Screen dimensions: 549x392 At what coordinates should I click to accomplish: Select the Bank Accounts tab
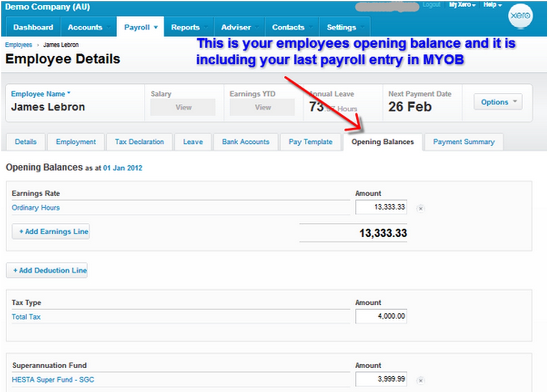pos(246,142)
